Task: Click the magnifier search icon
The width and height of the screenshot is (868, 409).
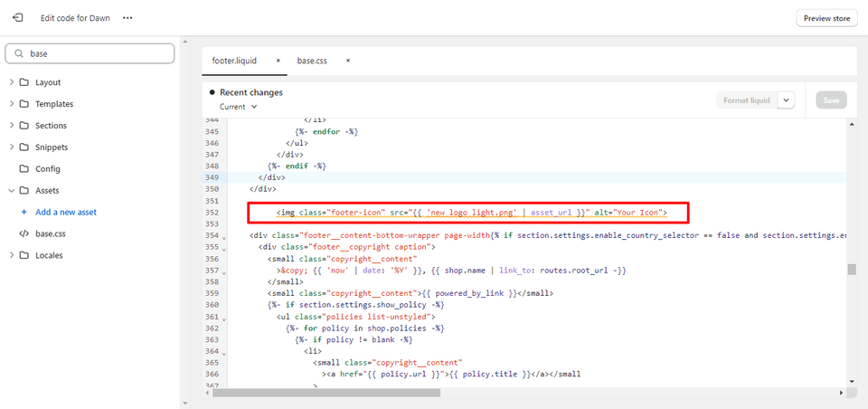Action: click(19, 53)
